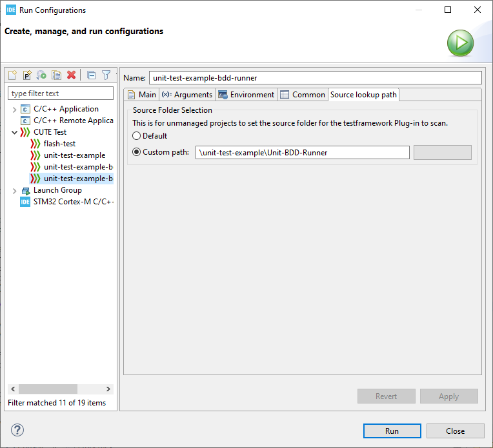Click the Launch Group icon
Image resolution: width=493 pixels, height=448 pixels.
pyautogui.click(x=25, y=191)
